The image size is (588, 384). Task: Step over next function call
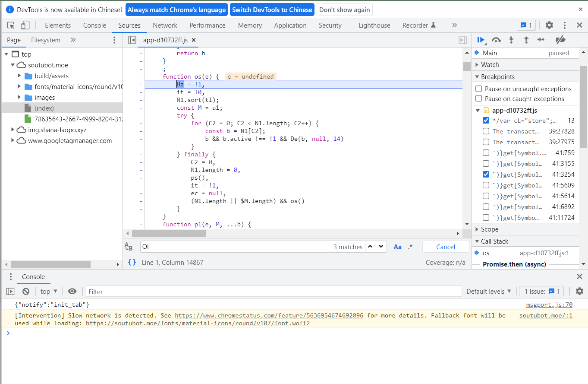[497, 40]
